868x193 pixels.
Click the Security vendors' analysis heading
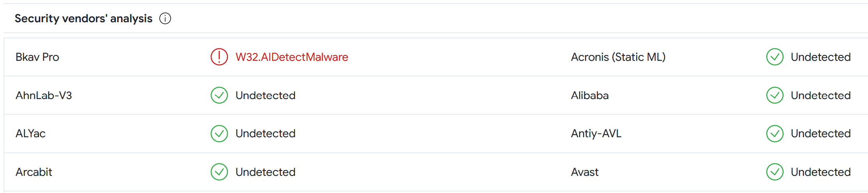coord(84,18)
